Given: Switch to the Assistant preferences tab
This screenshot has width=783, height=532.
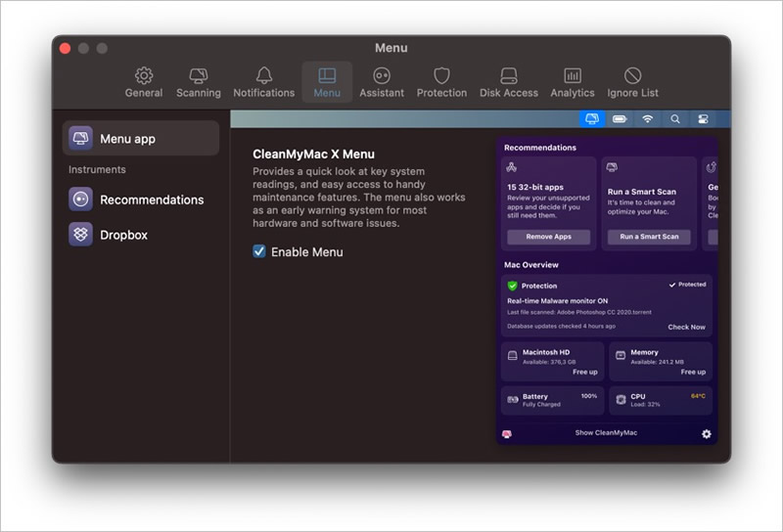Looking at the screenshot, I should pyautogui.click(x=382, y=82).
